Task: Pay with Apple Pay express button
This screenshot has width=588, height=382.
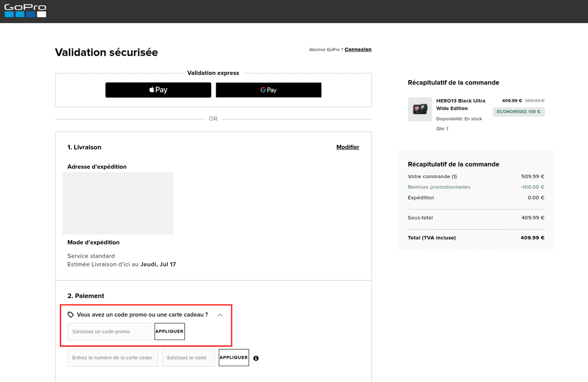Action: coord(158,90)
